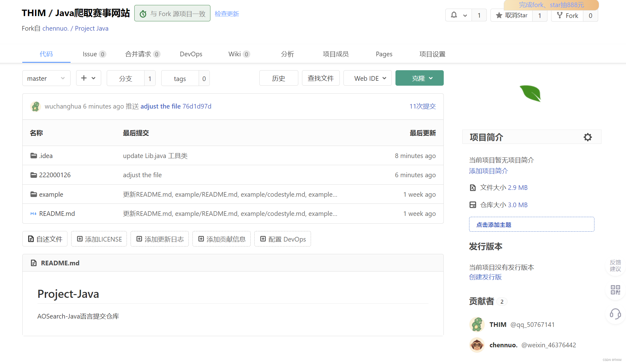Click the 添加项目简介 link

click(488, 171)
